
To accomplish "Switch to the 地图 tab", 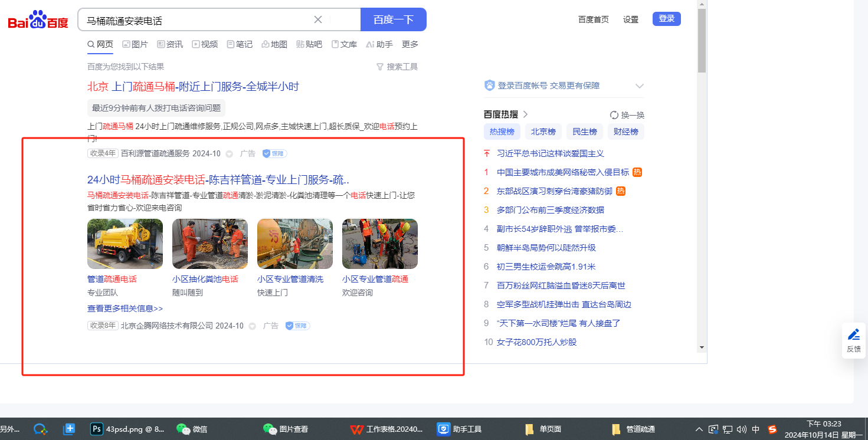I will tap(274, 44).
